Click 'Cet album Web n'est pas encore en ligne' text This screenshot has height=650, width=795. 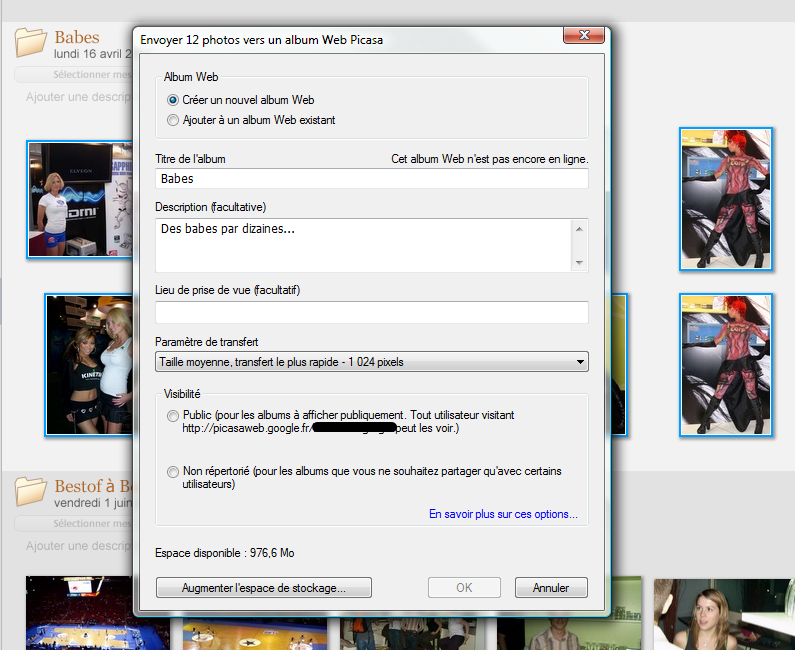(x=489, y=159)
